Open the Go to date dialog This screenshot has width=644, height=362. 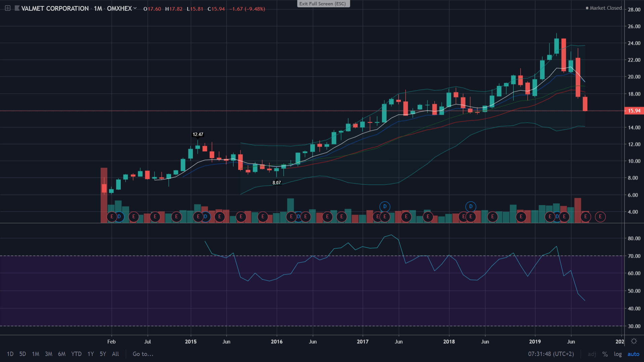tap(143, 354)
